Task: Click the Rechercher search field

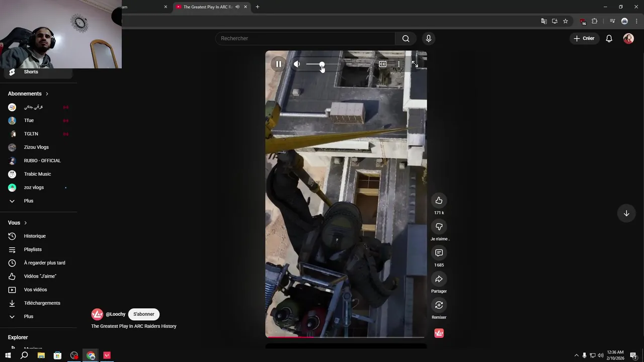Action: pos(305,39)
